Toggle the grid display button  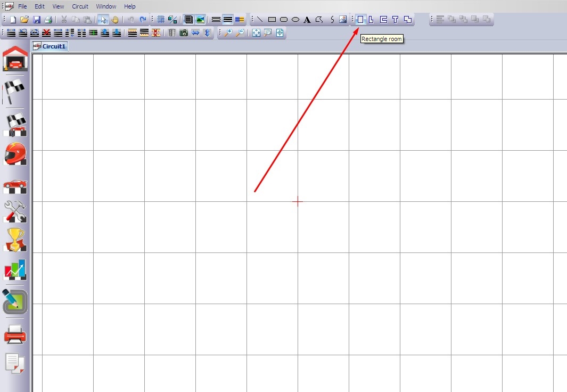coord(160,20)
